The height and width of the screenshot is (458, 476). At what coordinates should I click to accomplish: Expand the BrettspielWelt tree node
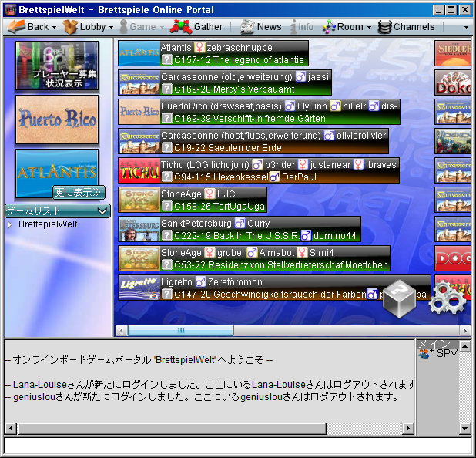[x=10, y=224]
